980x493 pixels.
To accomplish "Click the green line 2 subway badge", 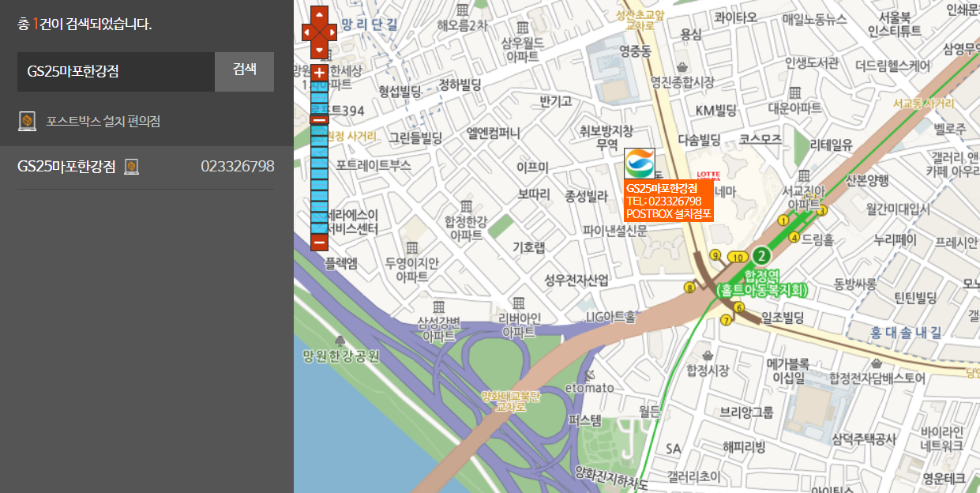I will [x=760, y=255].
